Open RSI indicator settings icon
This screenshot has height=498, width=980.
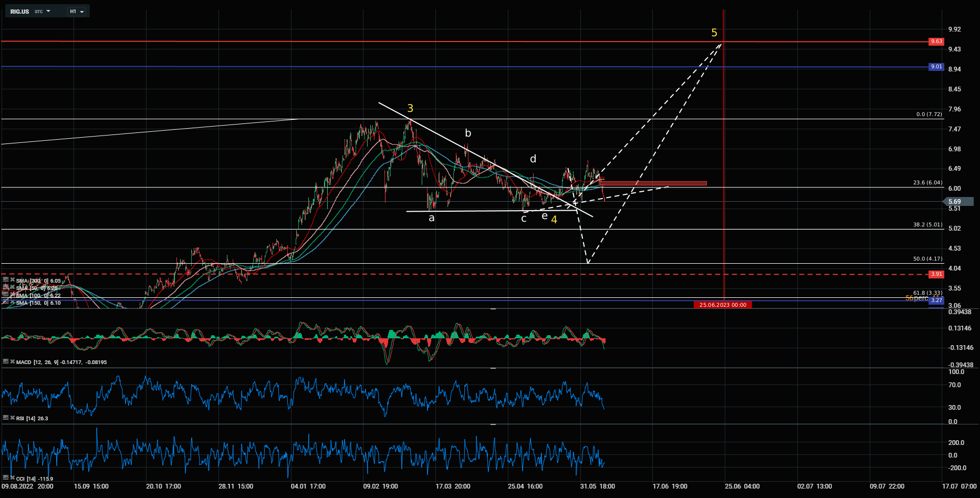click(6, 418)
